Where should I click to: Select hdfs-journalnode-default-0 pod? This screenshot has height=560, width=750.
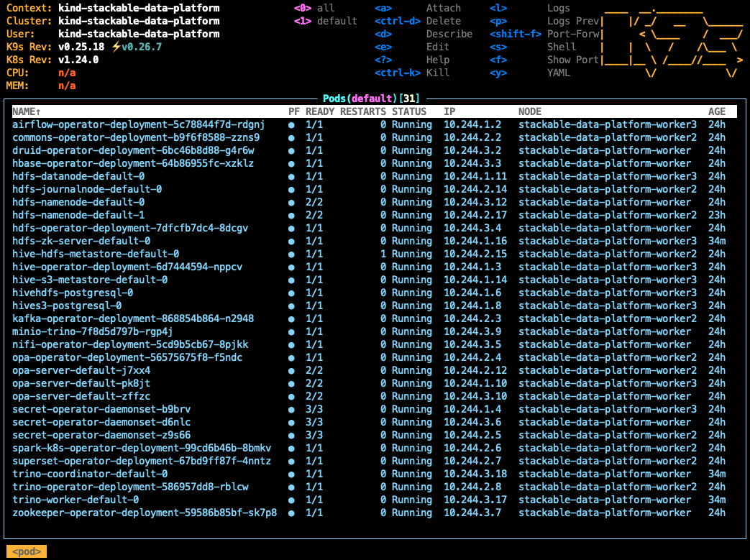tap(374, 189)
